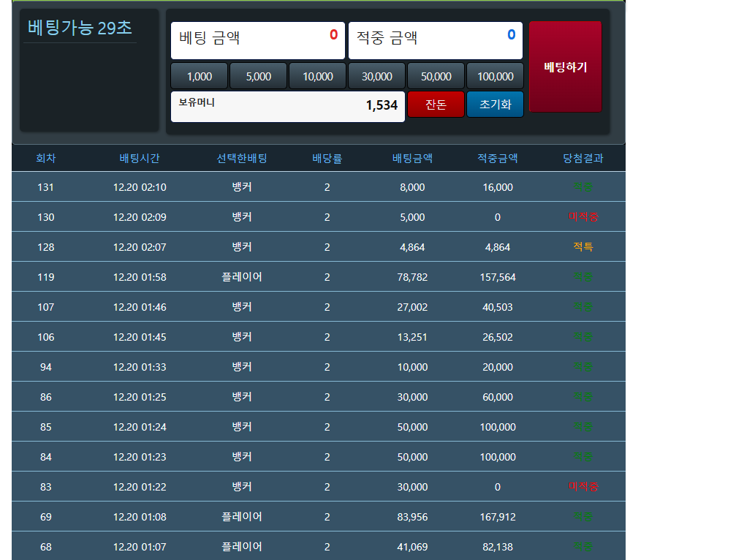Click 미적중 result in round 130 row

click(x=583, y=217)
